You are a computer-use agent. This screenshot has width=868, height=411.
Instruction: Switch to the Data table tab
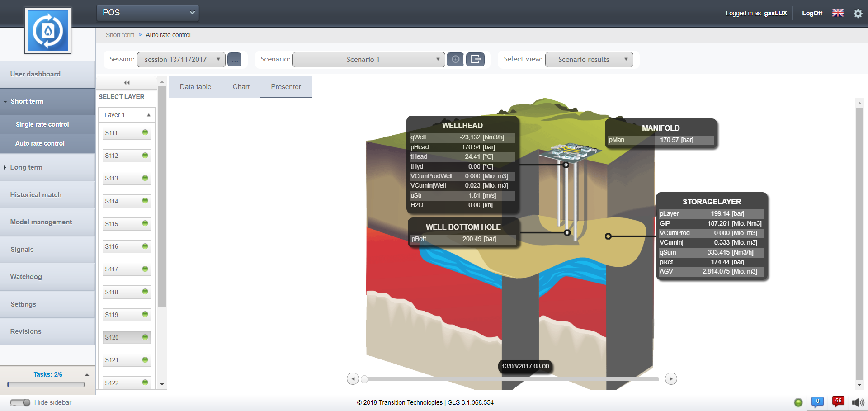[x=195, y=87]
